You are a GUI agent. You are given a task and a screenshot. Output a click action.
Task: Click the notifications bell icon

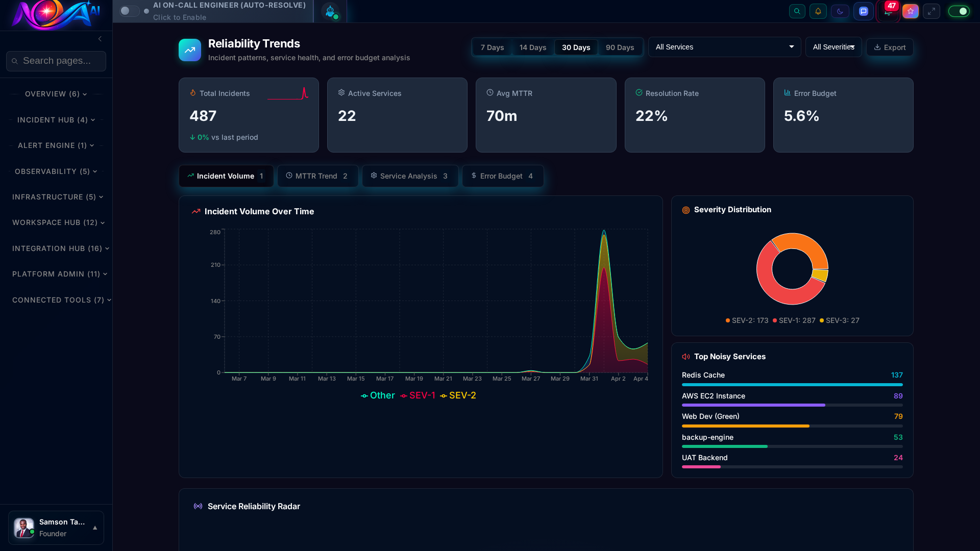[x=818, y=11]
